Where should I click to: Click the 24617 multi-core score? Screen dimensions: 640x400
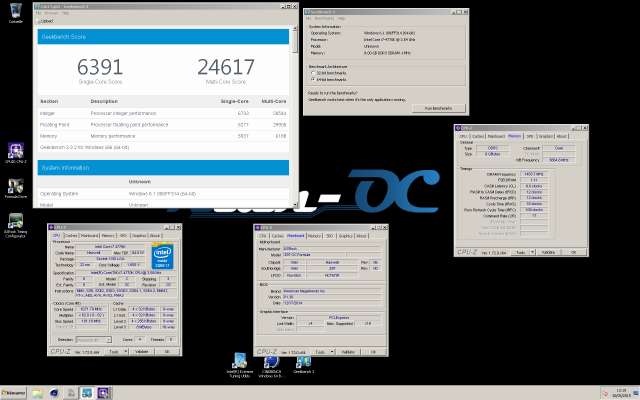[226, 67]
